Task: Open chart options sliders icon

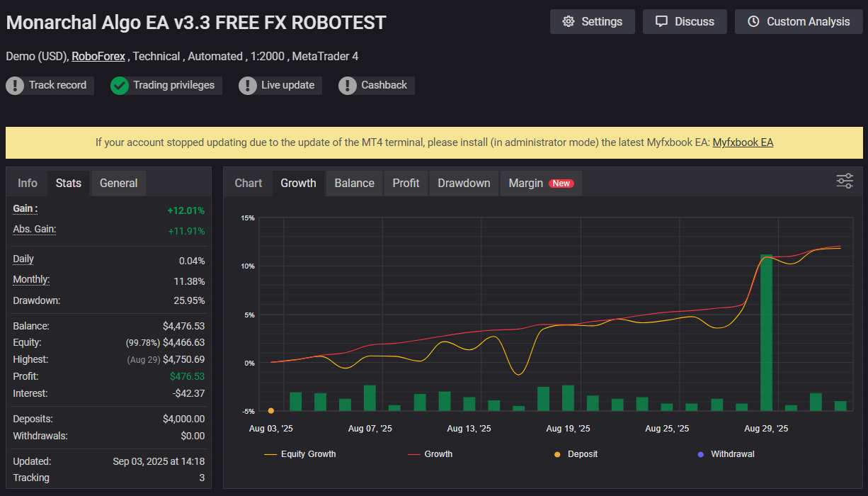Action: click(845, 181)
